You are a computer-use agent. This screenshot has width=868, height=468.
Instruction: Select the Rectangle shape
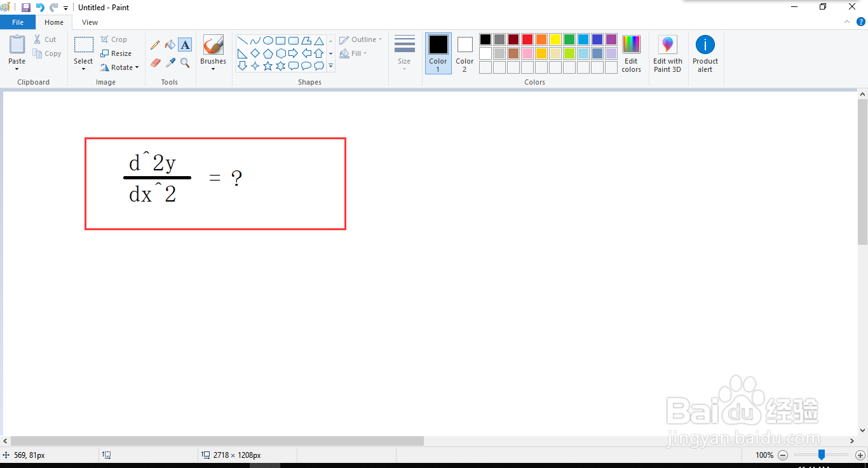280,41
